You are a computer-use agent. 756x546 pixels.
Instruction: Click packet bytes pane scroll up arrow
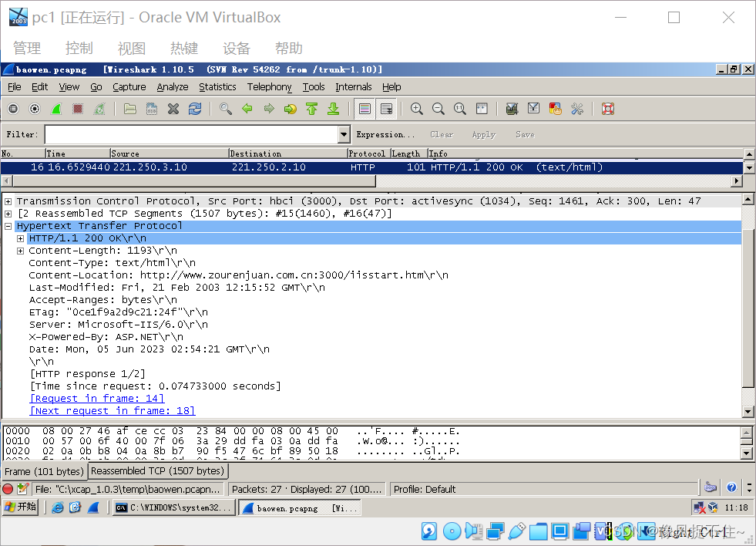(746, 432)
